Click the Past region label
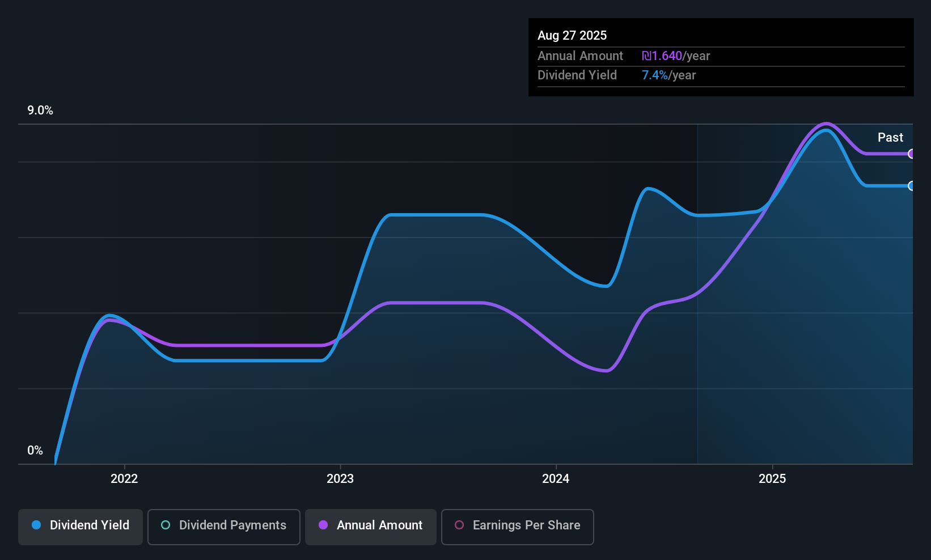Screen dimensions: 931x560 tap(890, 137)
